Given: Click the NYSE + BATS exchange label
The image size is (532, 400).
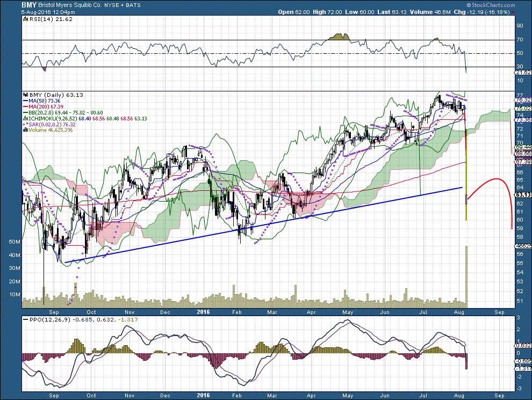Looking at the screenshot, I should tap(122, 5).
